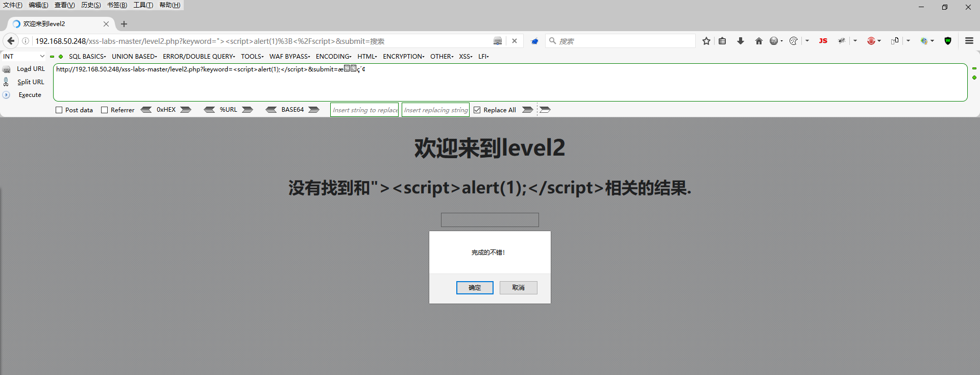Apply replace with arrow after Replace All
980x375 pixels.
tap(528, 110)
